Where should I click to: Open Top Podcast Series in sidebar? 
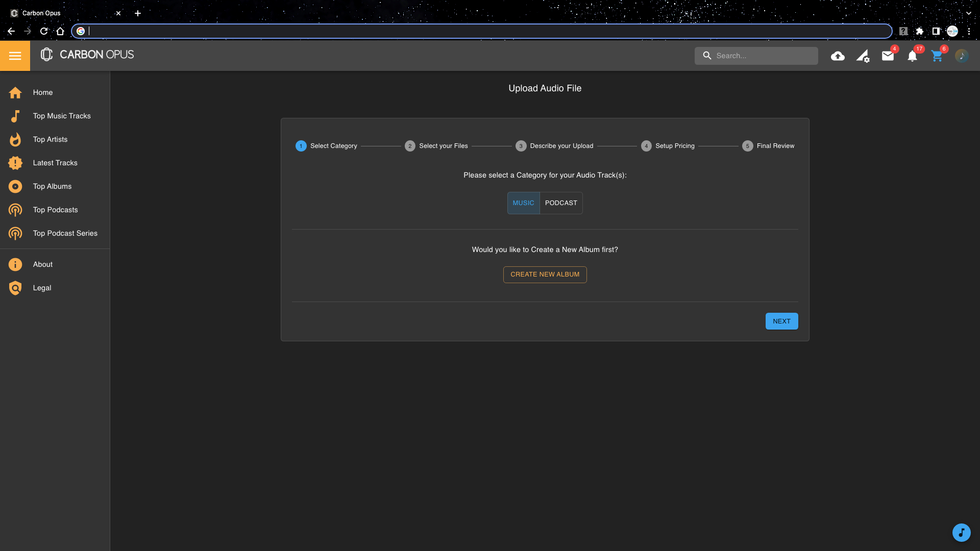pos(65,233)
